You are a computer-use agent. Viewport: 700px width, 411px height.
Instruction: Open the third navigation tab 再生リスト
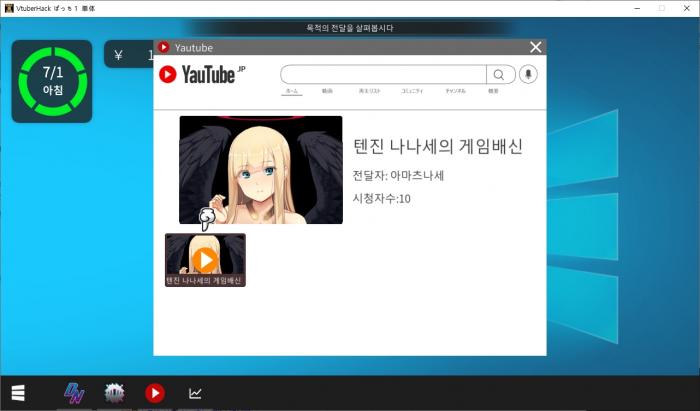(x=369, y=91)
